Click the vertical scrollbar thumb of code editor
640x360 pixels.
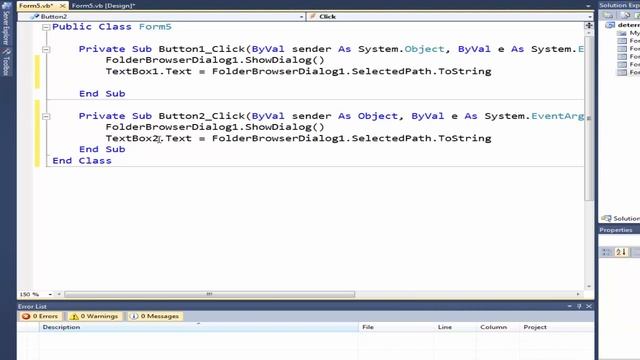[x=589, y=118]
